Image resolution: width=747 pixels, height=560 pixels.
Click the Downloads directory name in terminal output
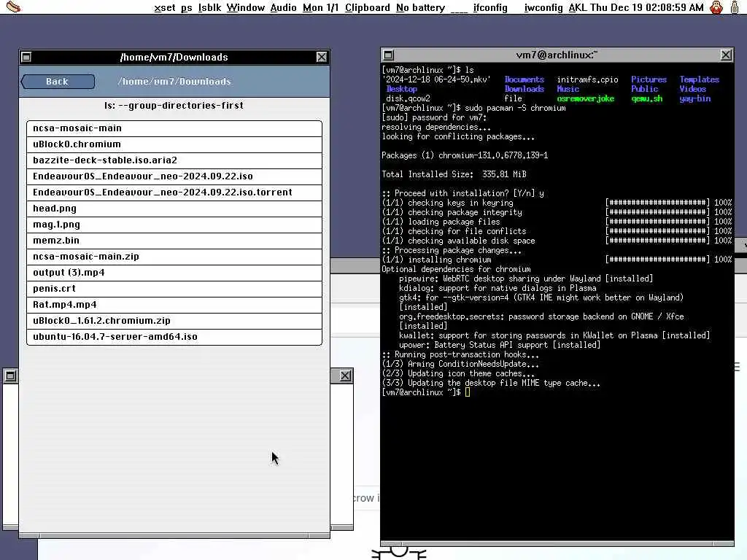[x=524, y=89]
